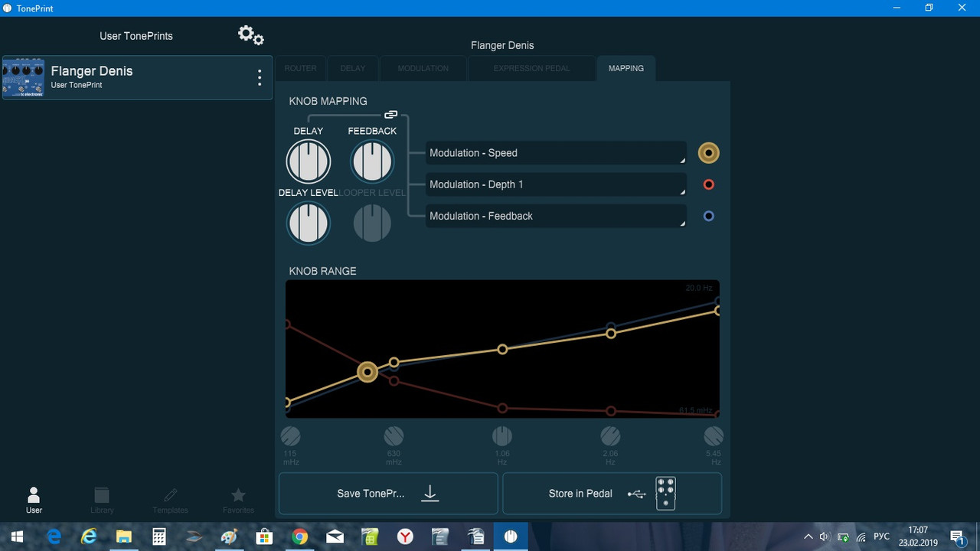Switch to the MODULATION tab

click(x=423, y=68)
